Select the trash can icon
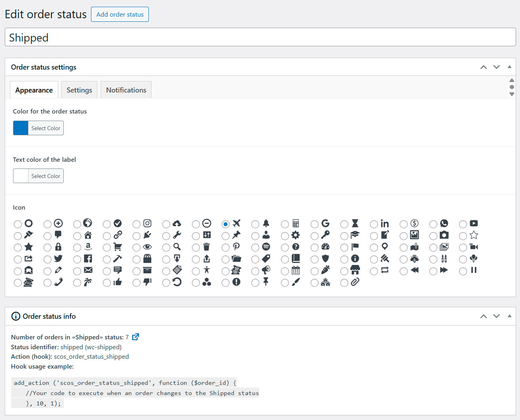 (196, 247)
